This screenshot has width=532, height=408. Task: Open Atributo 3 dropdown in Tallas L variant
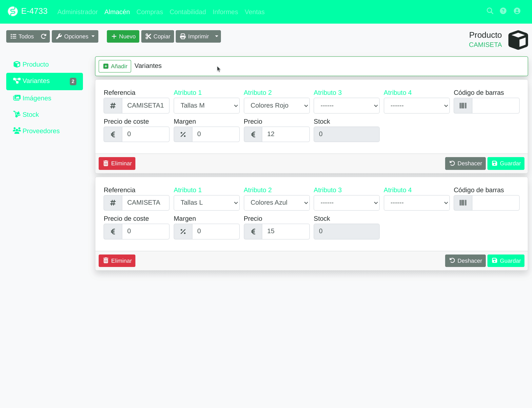346,203
